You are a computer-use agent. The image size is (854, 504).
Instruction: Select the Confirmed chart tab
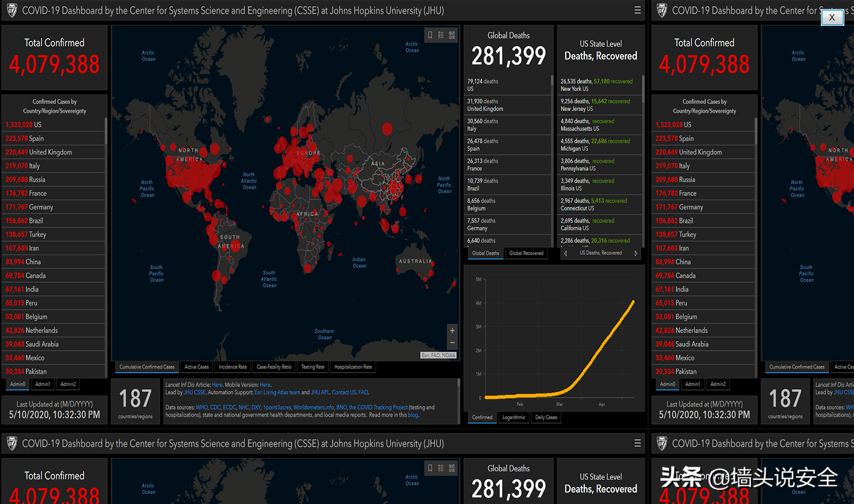[482, 417]
